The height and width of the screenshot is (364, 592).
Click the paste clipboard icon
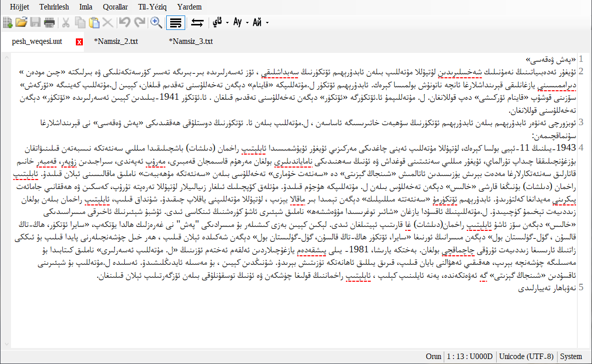coord(94,22)
